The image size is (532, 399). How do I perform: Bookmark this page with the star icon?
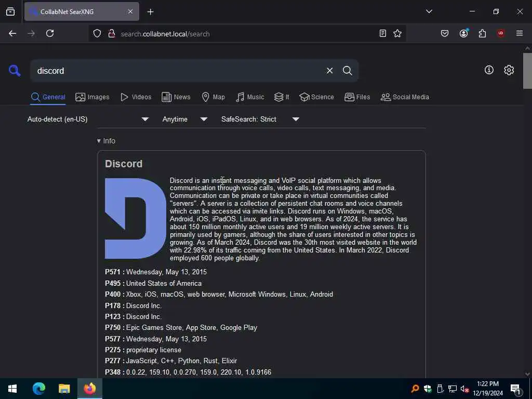[x=397, y=33]
